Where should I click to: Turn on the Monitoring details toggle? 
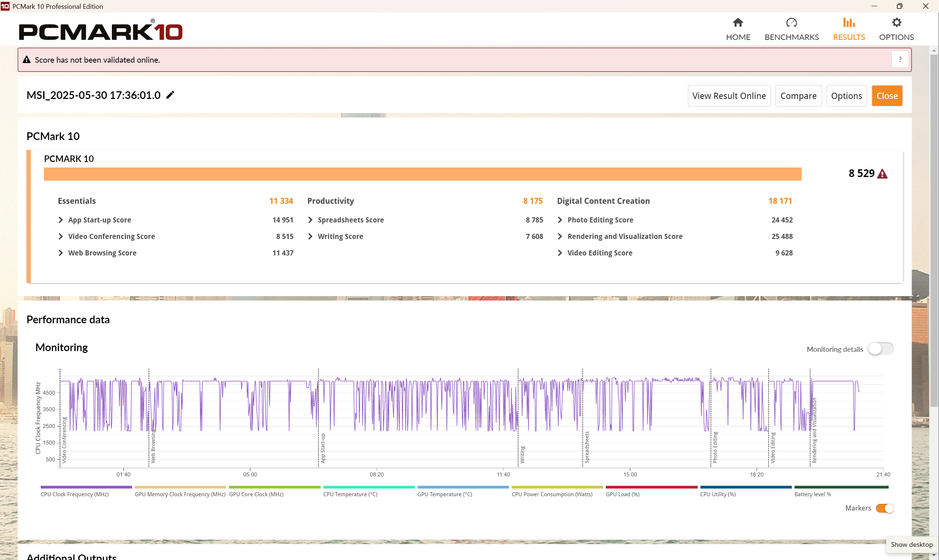880,349
